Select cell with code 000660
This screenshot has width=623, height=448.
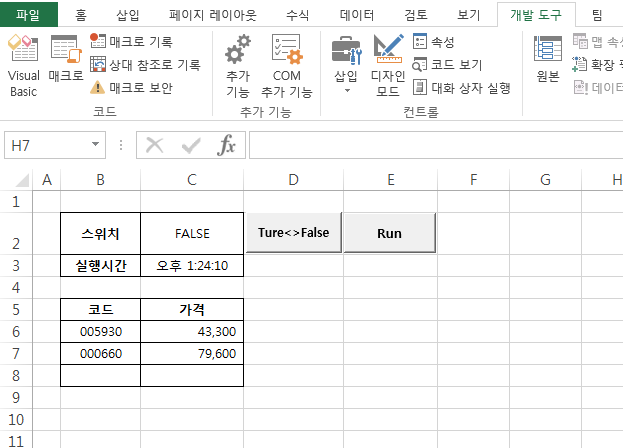point(101,353)
